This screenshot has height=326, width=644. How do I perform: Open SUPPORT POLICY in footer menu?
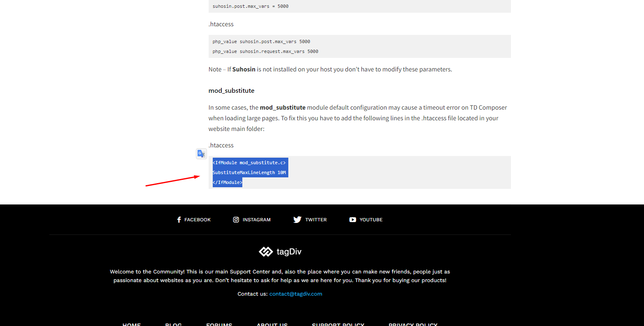tap(338, 324)
